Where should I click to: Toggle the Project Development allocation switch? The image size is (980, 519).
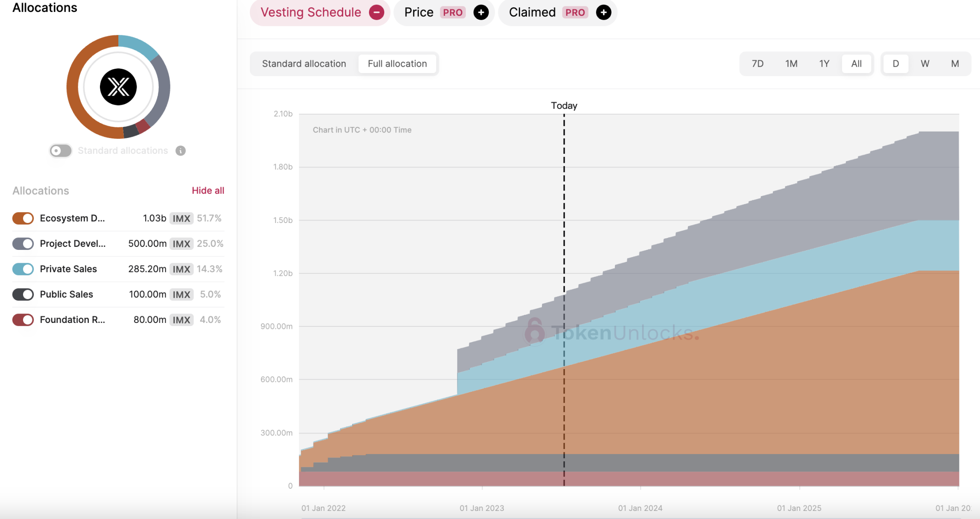(23, 243)
